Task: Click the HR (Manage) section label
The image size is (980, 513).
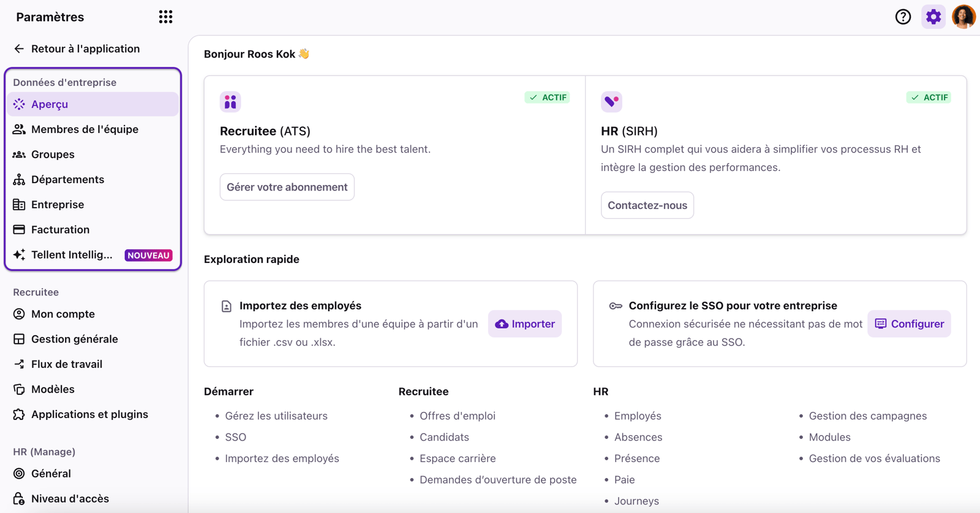Action: (44, 452)
